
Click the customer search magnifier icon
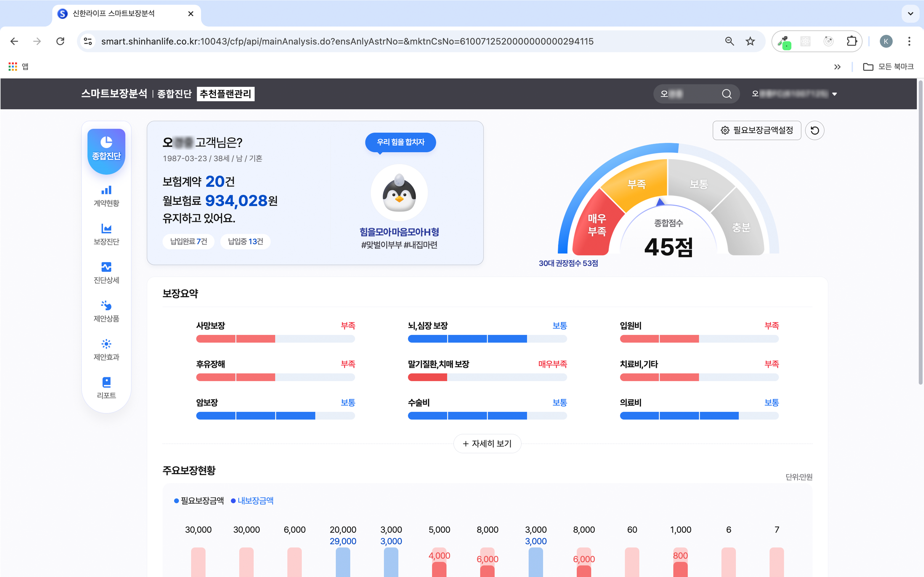click(x=727, y=94)
